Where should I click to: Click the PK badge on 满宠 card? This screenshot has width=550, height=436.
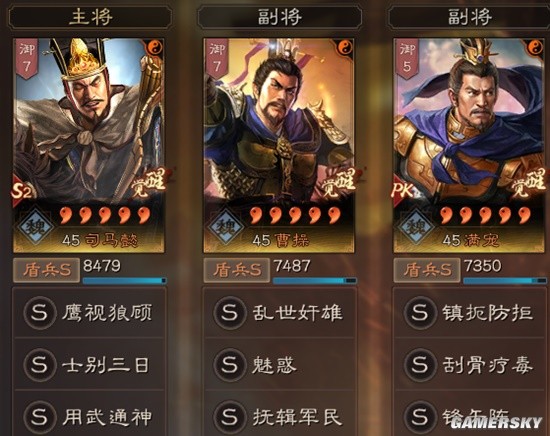pos(403,191)
